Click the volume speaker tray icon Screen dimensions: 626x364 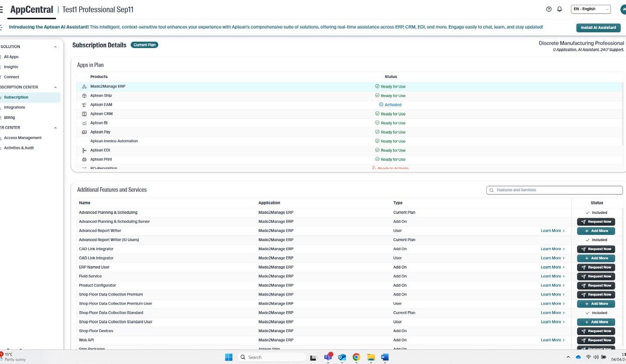pyautogui.click(x=596, y=357)
